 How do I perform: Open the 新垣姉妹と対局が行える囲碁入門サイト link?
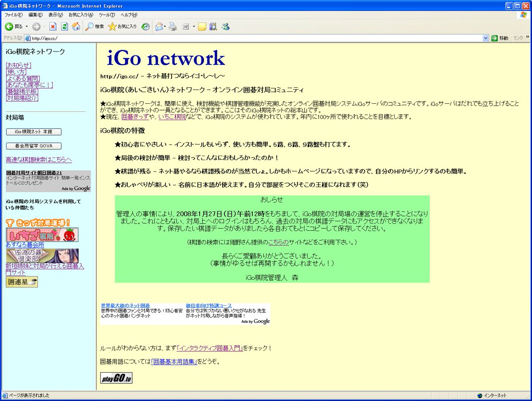point(45,269)
